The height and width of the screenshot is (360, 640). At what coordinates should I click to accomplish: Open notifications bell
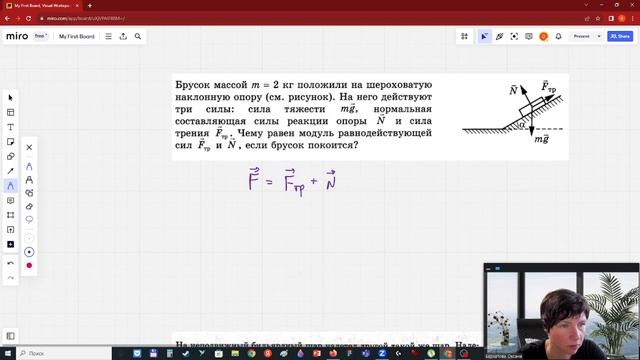558,36
